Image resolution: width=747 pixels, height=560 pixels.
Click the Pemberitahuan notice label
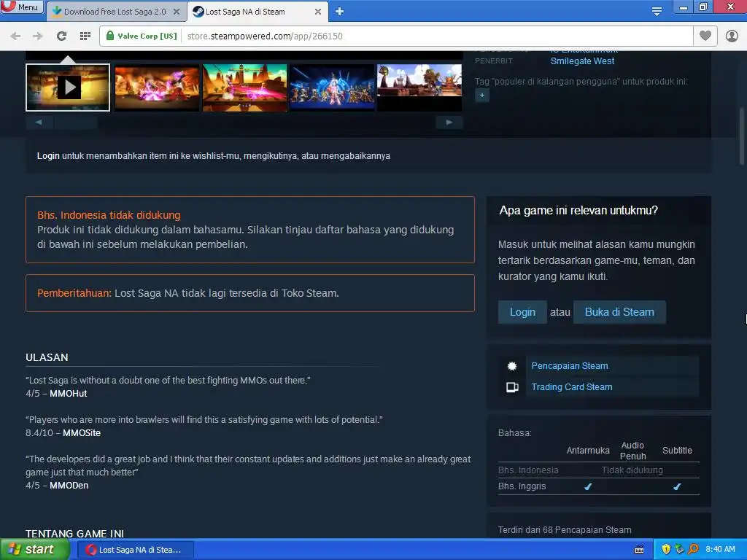coord(74,293)
